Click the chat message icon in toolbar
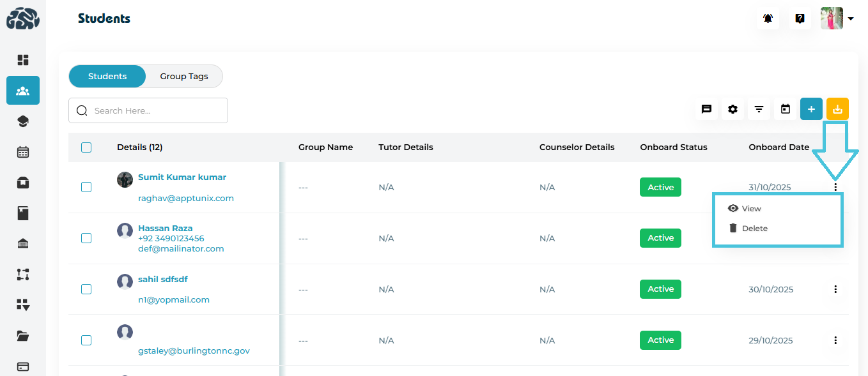Image resolution: width=868 pixels, height=376 pixels. [706, 109]
